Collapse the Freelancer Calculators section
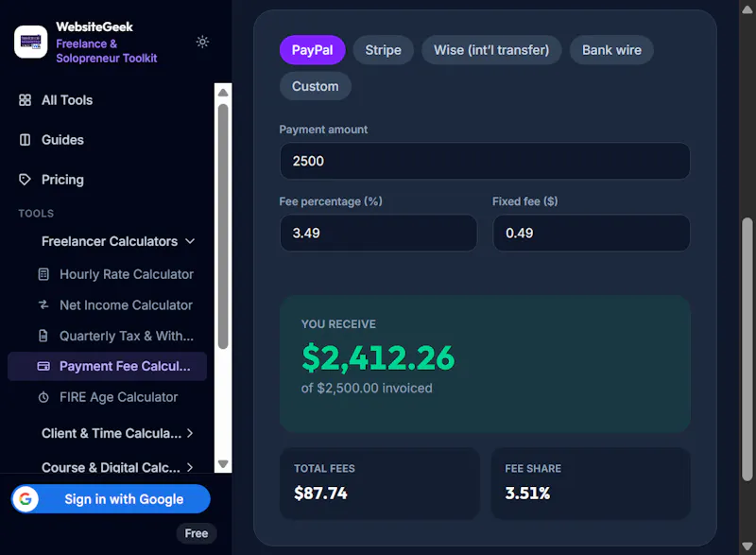Screen dimensions: 756x555 click(118, 241)
